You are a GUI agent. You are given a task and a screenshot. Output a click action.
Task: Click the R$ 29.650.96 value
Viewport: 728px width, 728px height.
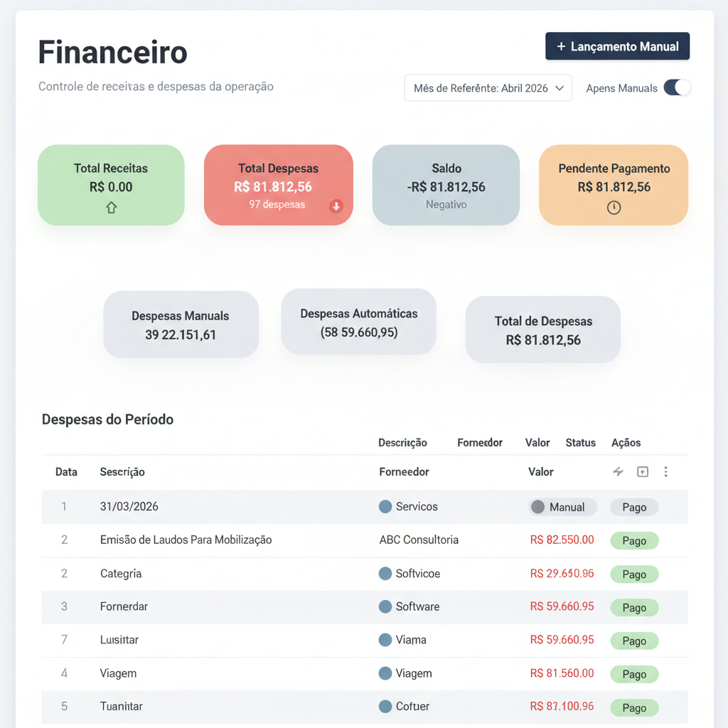coord(562,574)
